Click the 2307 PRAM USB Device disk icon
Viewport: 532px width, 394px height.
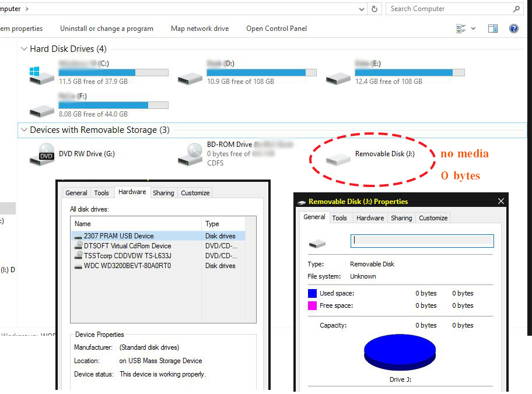[x=78, y=237]
